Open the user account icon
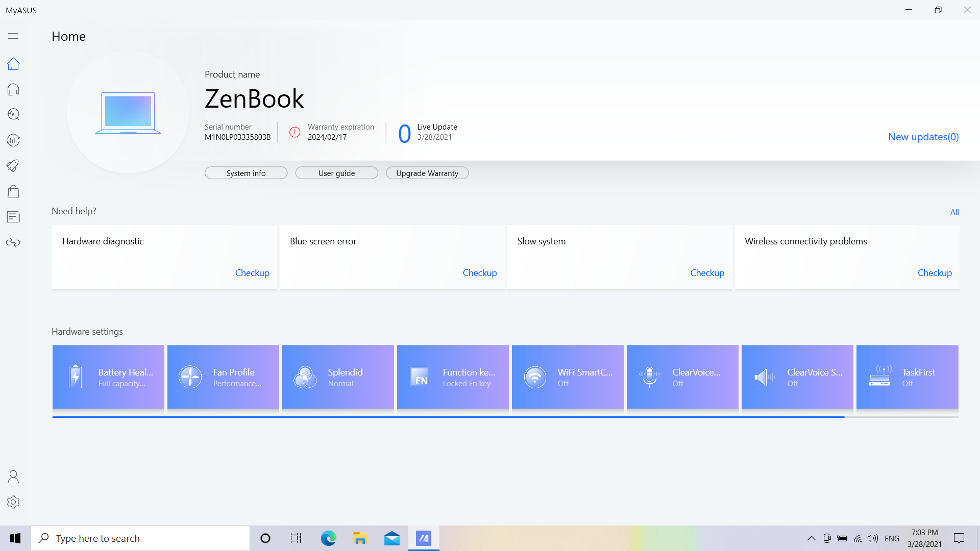The height and width of the screenshot is (551, 980). click(13, 477)
